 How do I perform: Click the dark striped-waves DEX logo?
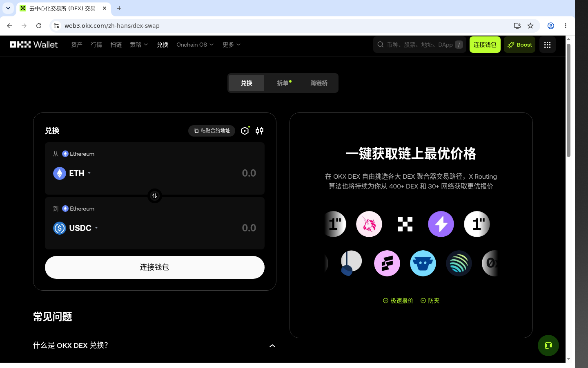[459, 263]
